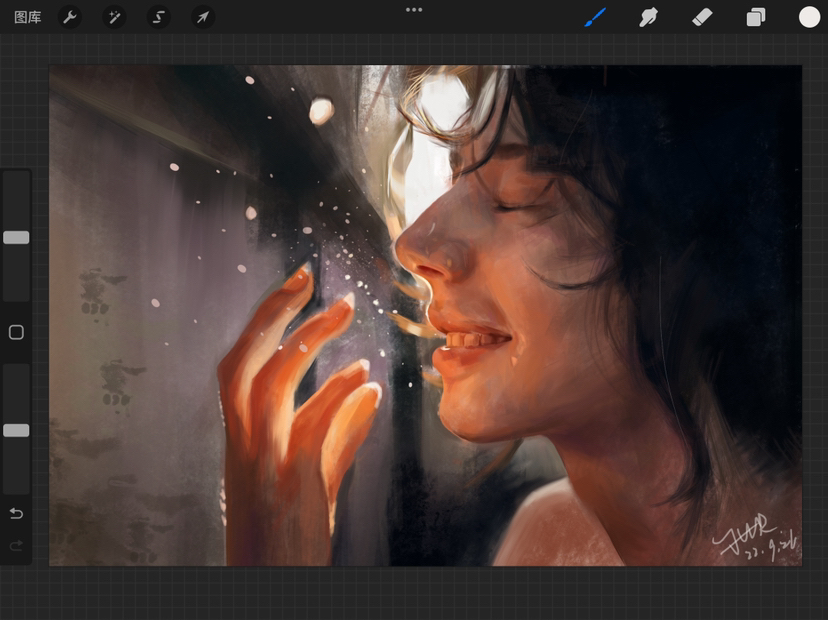Viewport: 828px width, 620px height.
Task: Open the Layers panel
Action: pos(755,17)
